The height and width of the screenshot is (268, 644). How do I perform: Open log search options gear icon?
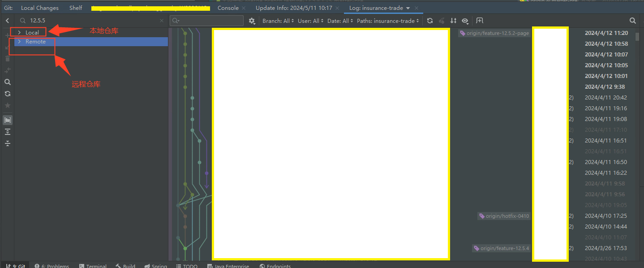click(x=252, y=21)
